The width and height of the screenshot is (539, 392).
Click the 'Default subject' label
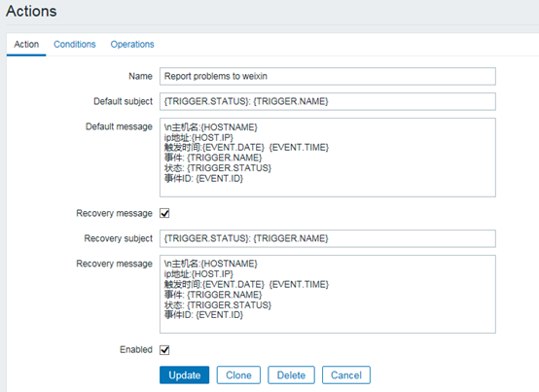123,101
